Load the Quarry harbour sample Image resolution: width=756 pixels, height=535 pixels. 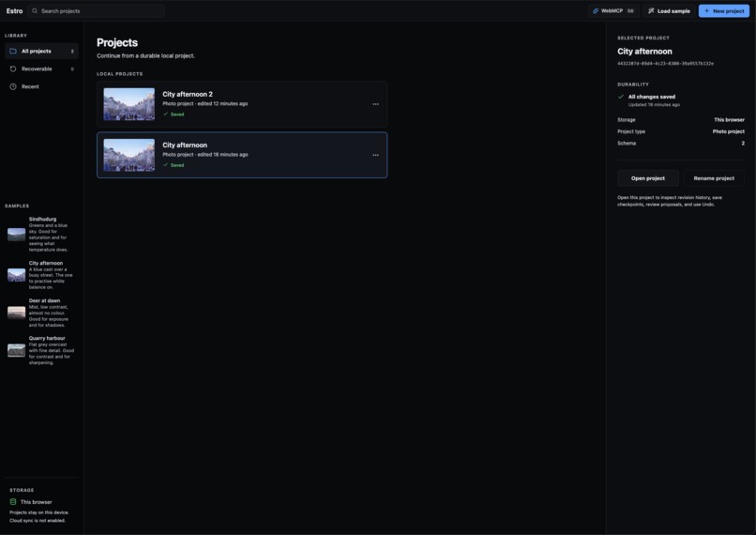pyautogui.click(x=41, y=350)
